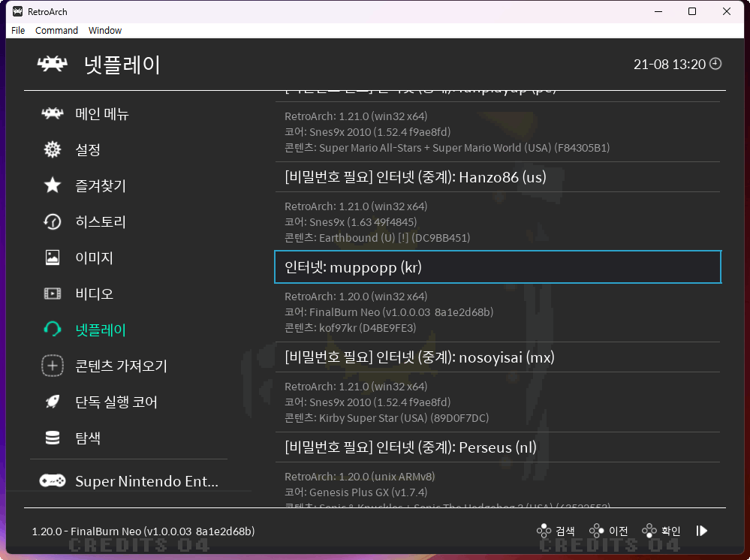Open 설정 from the sidebar
The image size is (750, 560).
click(x=88, y=149)
